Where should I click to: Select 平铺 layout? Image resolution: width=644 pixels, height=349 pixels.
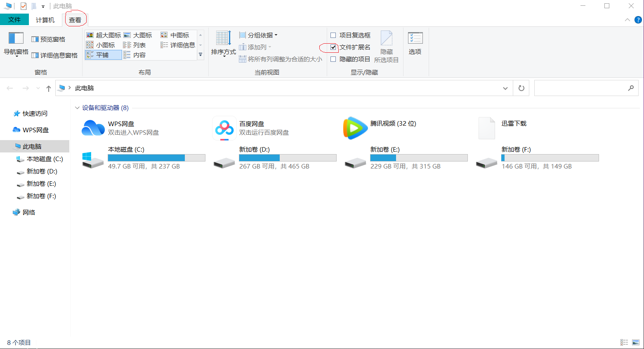103,55
